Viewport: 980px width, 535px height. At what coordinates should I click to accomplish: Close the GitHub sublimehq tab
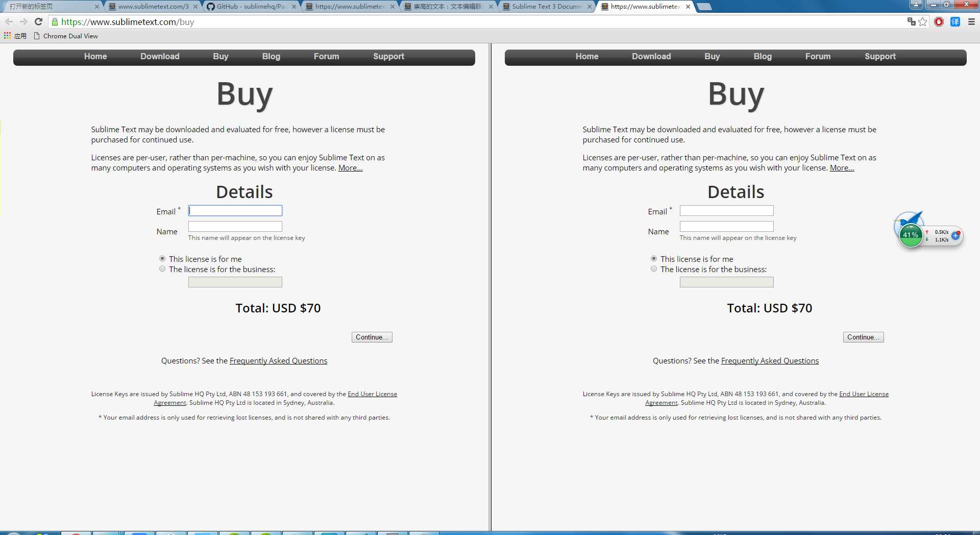click(x=294, y=7)
